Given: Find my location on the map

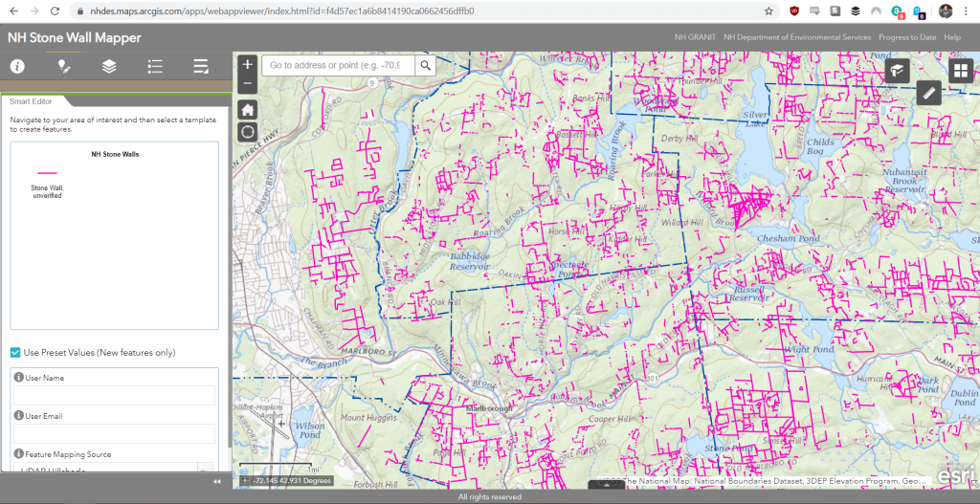Looking at the screenshot, I should [x=248, y=132].
